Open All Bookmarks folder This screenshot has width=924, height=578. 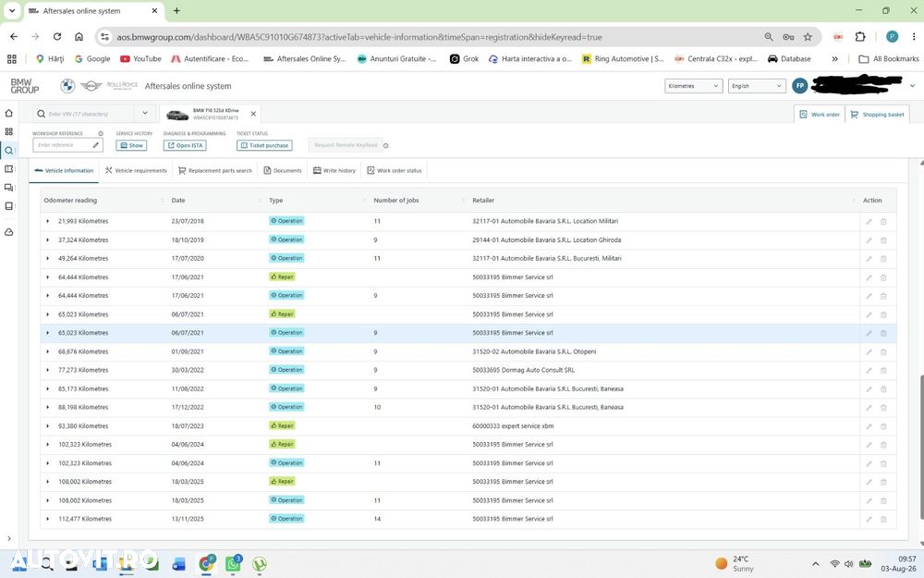point(889,59)
